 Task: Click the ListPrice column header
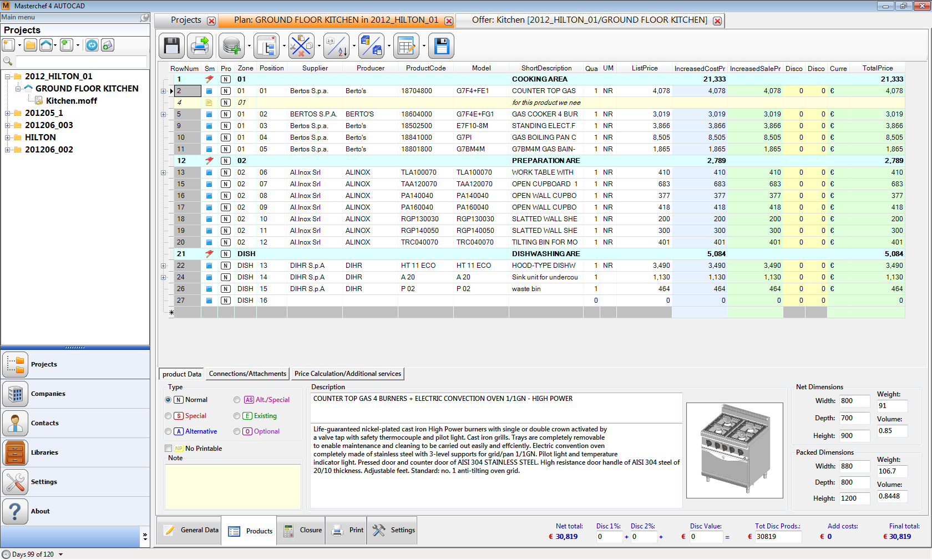[x=644, y=68]
